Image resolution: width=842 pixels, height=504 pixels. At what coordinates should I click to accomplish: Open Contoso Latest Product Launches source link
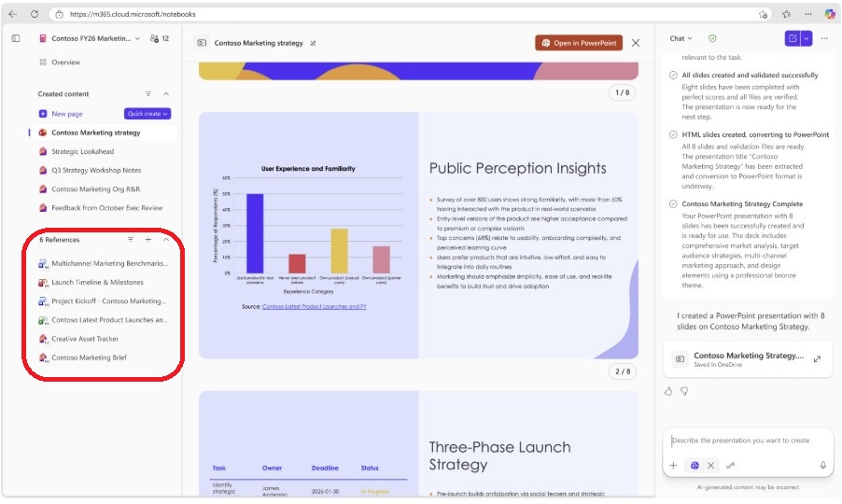[314, 306]
